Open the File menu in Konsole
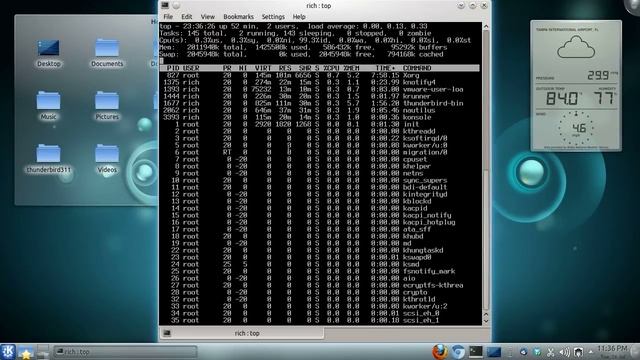Viewport: 640px width, 360px height. coord(168,17)
